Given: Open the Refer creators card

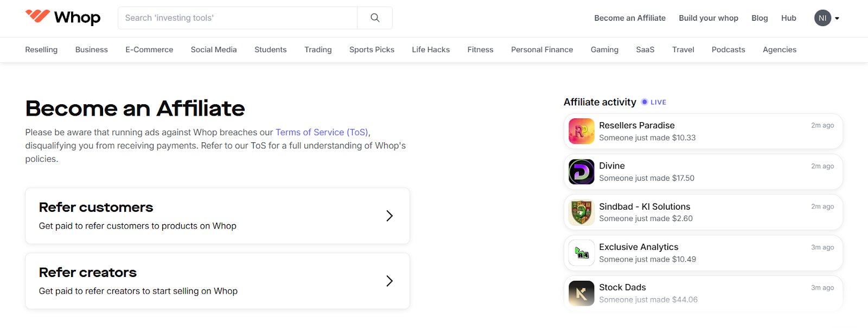Looking at the screenshot, I should 218,281.
